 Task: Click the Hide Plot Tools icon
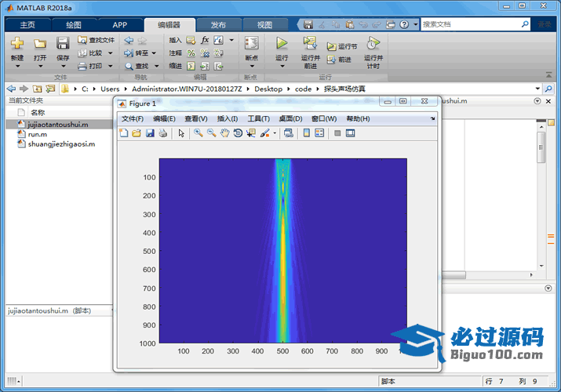click(x=337, y=133)
